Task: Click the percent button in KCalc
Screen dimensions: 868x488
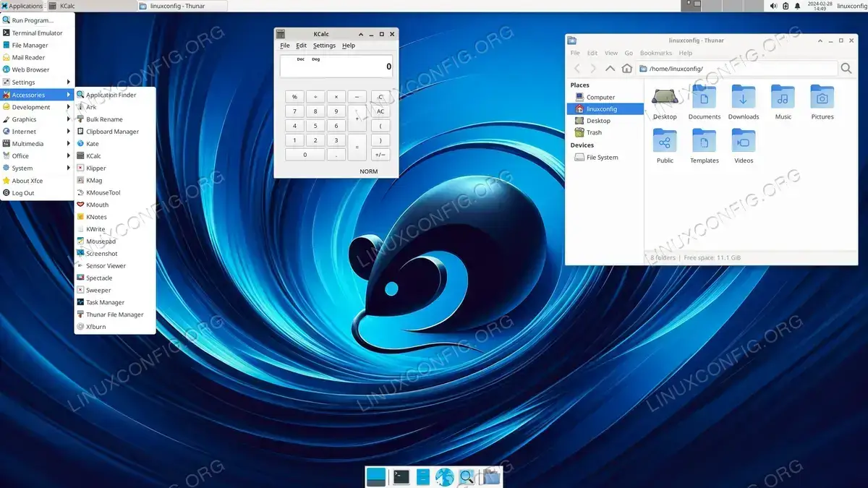Action: pyautogui.click(x=294, y=97)
